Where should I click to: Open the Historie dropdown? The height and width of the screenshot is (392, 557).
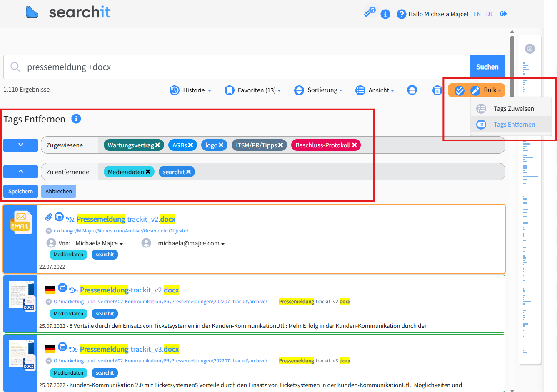[x=191, y=90]
